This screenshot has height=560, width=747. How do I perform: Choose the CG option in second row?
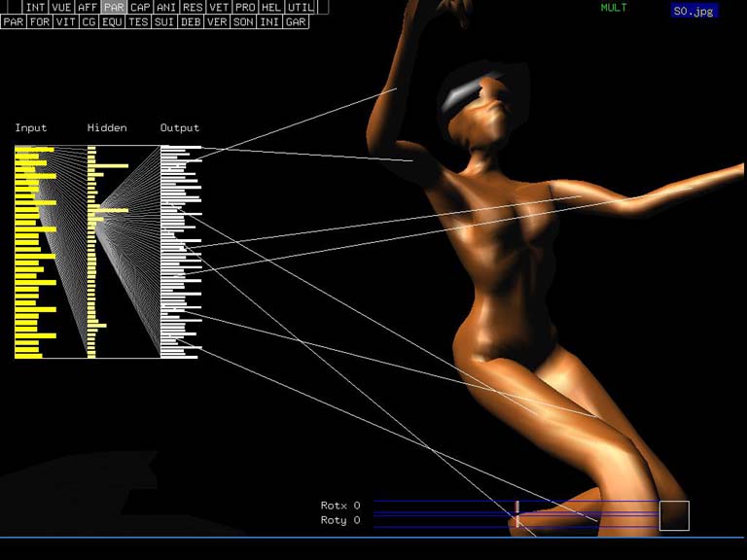coord(89,21)
